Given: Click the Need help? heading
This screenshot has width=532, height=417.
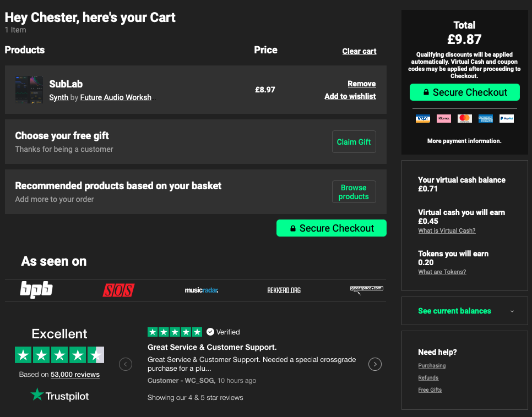Looking at the screenshot, I should click(437, 352).
